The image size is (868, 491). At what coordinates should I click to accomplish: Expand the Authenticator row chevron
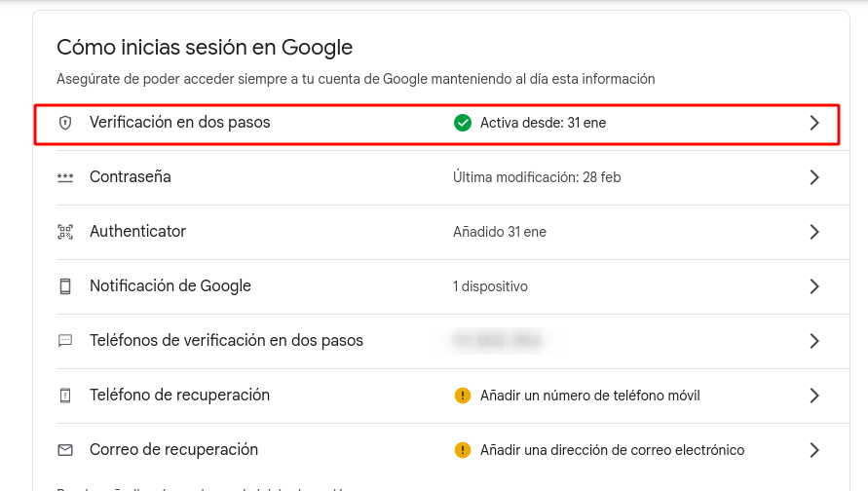[814, 232]
